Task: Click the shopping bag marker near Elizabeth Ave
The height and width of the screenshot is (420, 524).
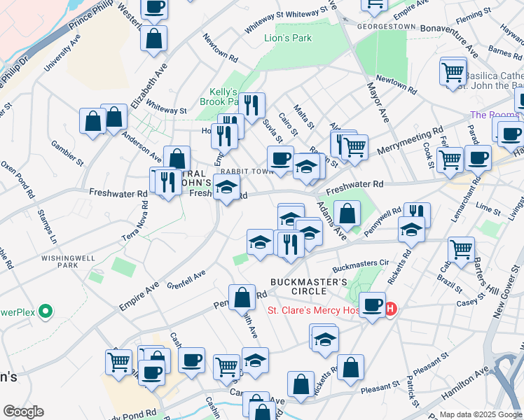Action: pyautogui.click(x=153, y=38)
